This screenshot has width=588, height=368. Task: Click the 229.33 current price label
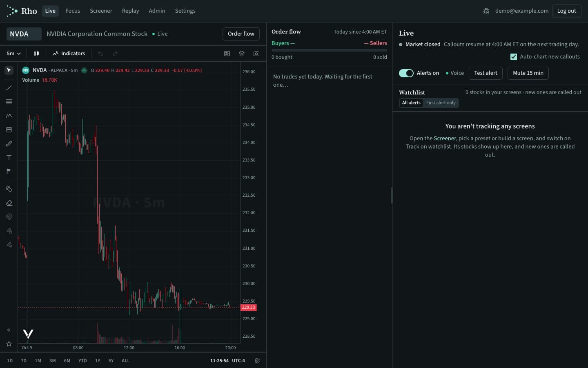[x=248, y=307]
